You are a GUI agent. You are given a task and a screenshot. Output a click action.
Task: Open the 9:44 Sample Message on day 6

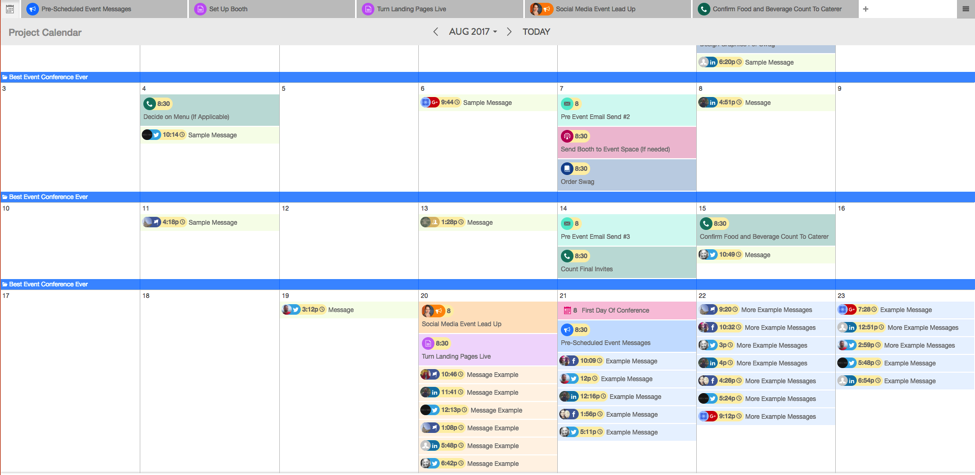pos(487,102)
